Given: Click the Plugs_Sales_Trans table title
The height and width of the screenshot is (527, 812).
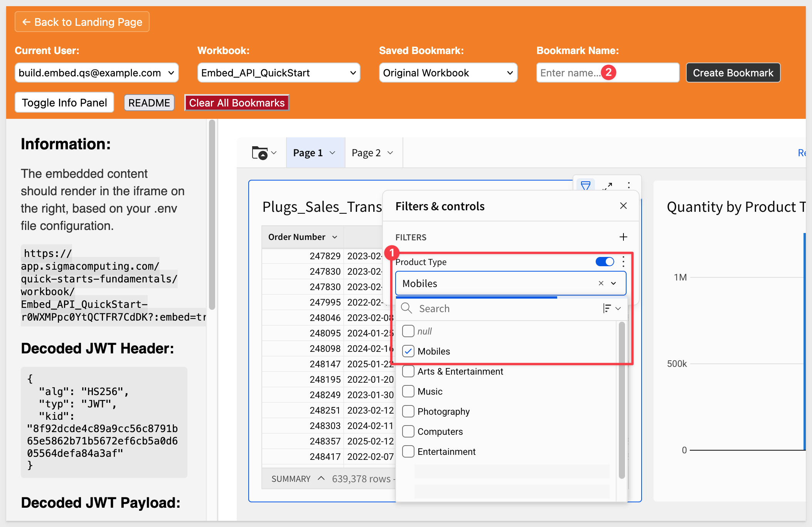Looking at the screenshot, I should tap(322, 207).
